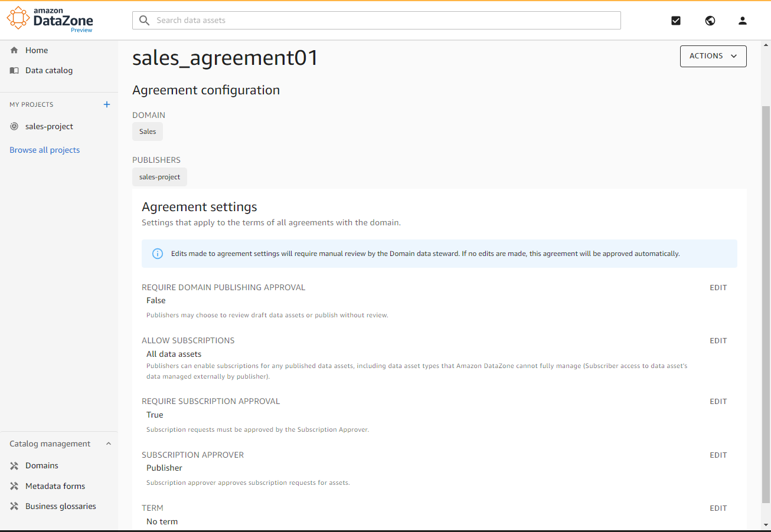
Task: Click the Amazon DataZone logo
Action: pyautogui.click(x=50, y=19)
